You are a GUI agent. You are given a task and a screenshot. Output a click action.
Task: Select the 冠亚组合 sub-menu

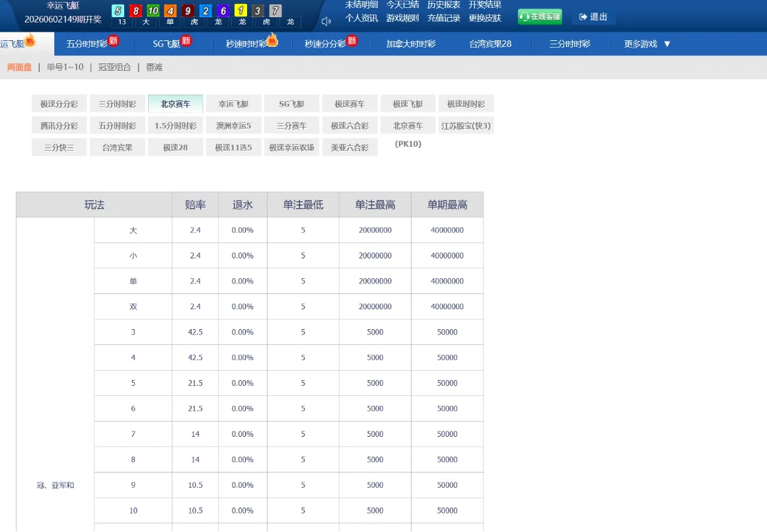point(114,67)
